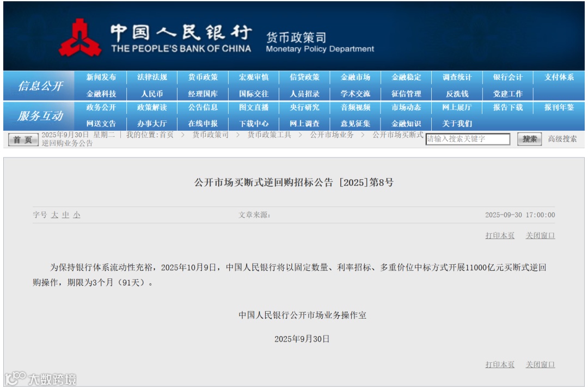Image resolution: width=588 pixels, height=390 pixels.
Task: Click the bottom 打印本页 link
Action: tap(500, 364)
